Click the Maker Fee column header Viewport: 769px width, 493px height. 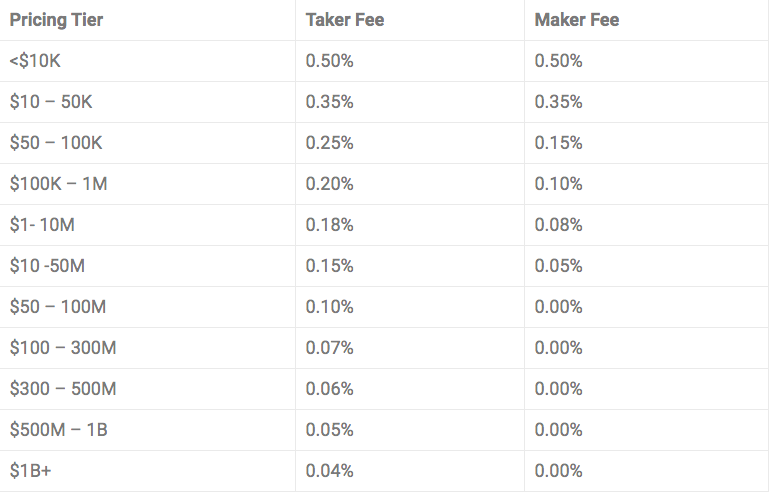coord(577,20)
